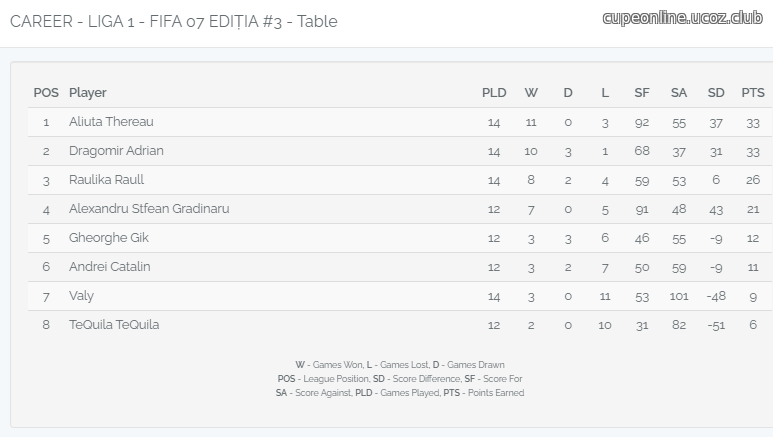This screenshot has height=437, width=773.
Task: Select Andrei Catalin's name
Action: tap(109, 267)
